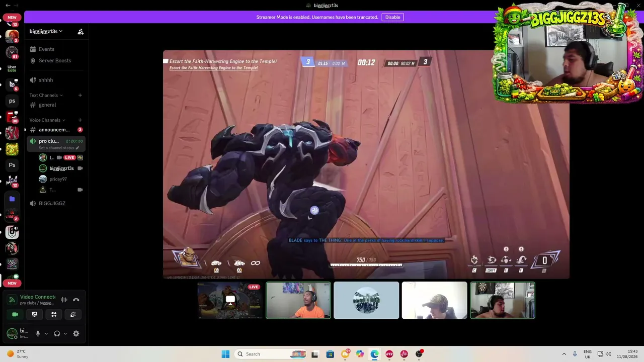Screen dimensions: 644x362
Task: Open OBS Studio from the taskbar
Action: click(419, 354)
